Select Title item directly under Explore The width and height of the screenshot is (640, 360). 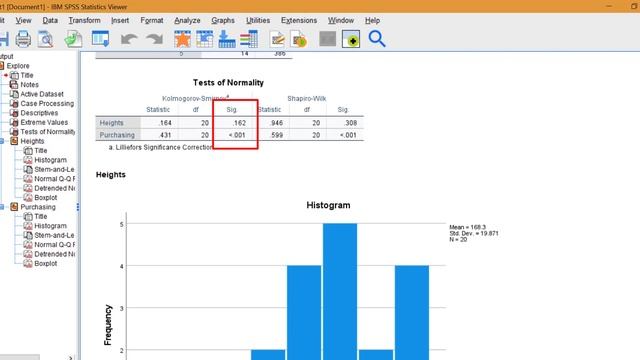(x=27, y=75)
